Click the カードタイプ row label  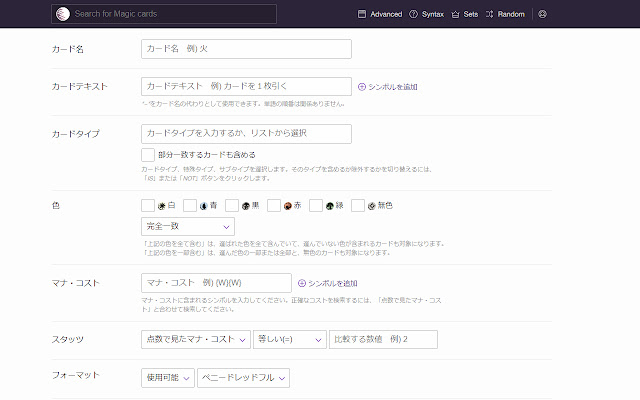pos(76,134)
